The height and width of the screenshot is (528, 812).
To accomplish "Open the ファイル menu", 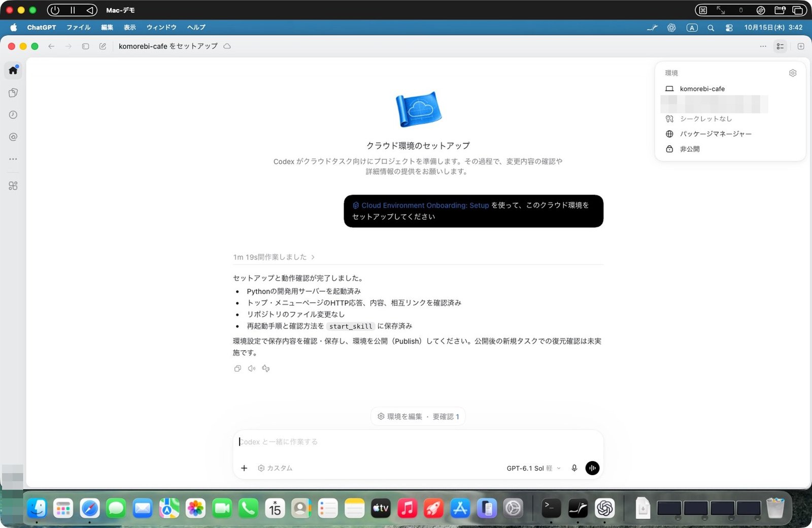I will pos(79,27).
